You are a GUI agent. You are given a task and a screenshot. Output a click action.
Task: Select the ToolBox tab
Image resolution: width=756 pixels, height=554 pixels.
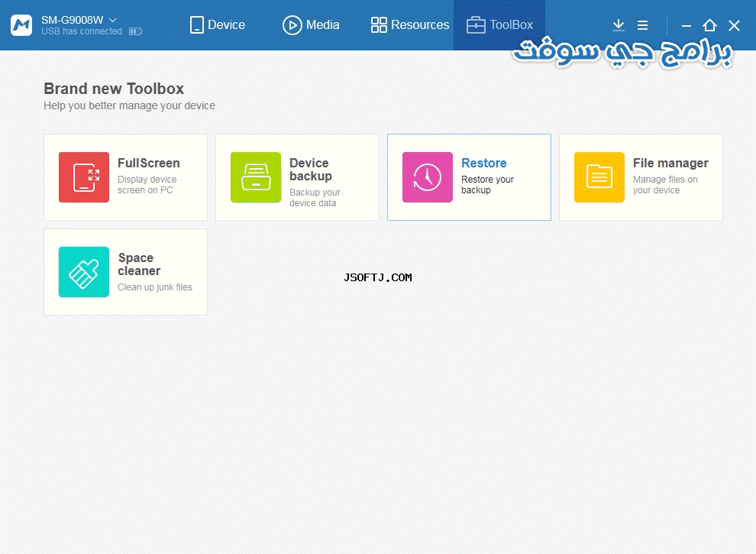(499, 25)
